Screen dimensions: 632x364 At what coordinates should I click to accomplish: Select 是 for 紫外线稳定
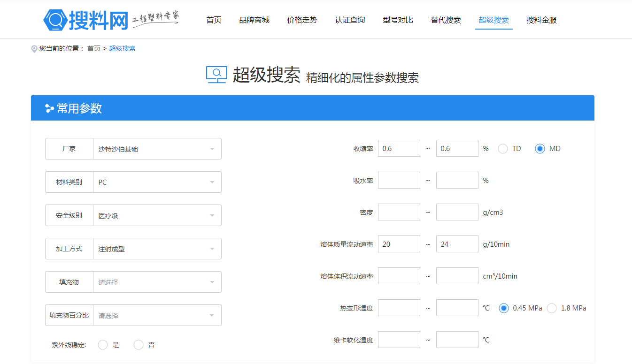[103, 345]
